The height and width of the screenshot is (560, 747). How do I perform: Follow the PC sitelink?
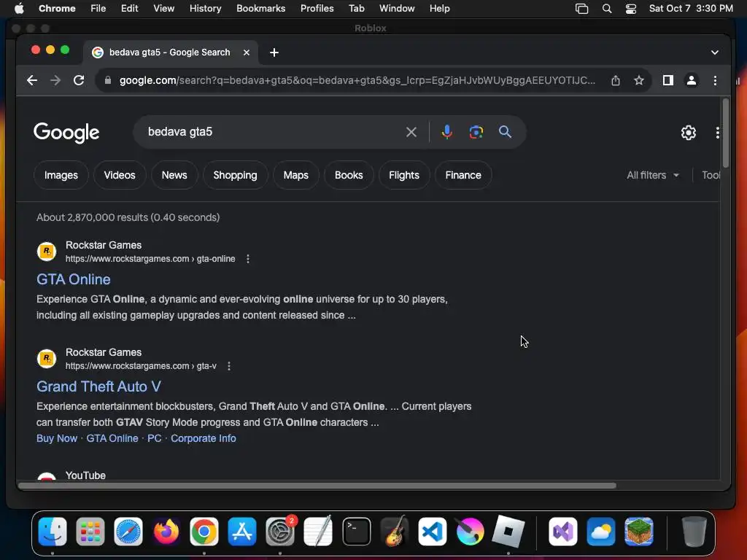[x=155, y=438]
